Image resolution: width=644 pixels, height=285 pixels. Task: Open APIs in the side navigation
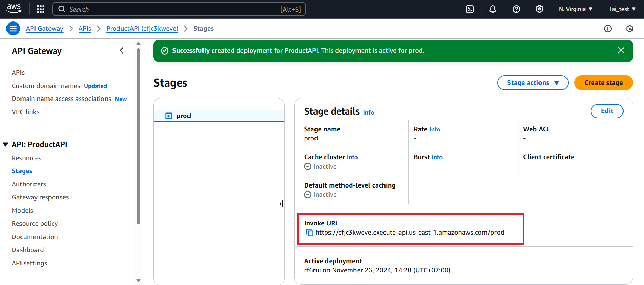point(18,73)
